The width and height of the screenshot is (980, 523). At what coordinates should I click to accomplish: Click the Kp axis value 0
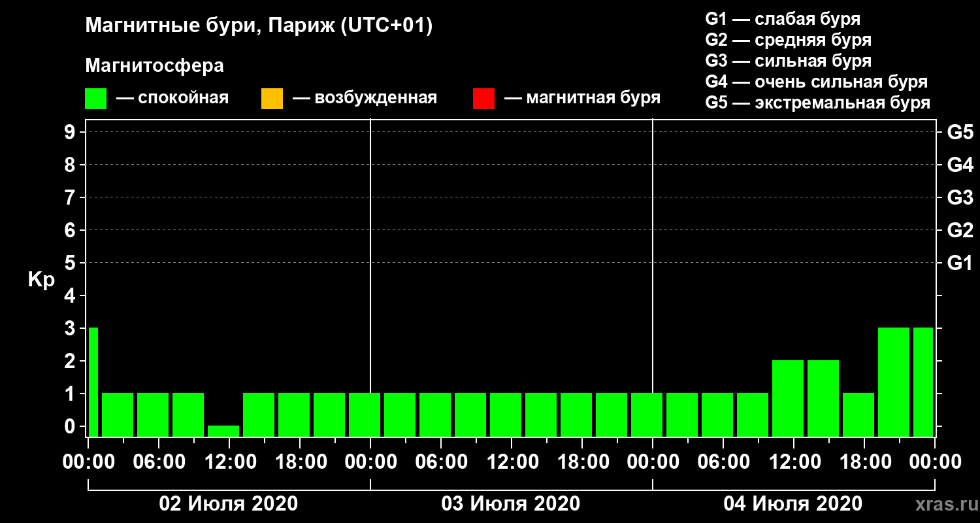(x=71, y=426)
